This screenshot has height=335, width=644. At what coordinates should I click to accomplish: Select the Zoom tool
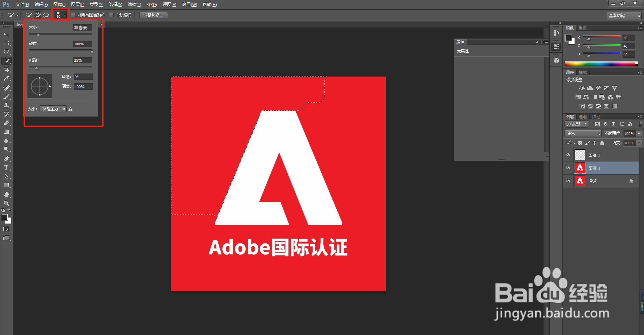tap(6, 203)
